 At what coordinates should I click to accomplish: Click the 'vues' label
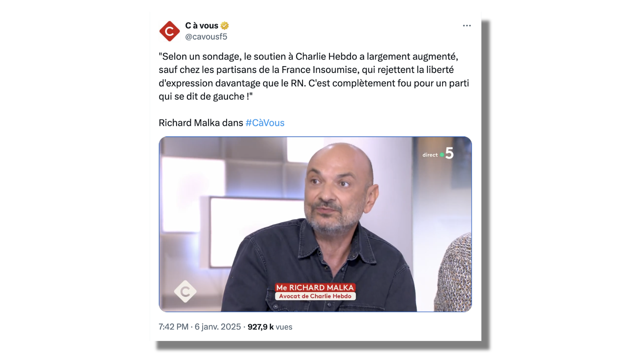click(284, 327)
